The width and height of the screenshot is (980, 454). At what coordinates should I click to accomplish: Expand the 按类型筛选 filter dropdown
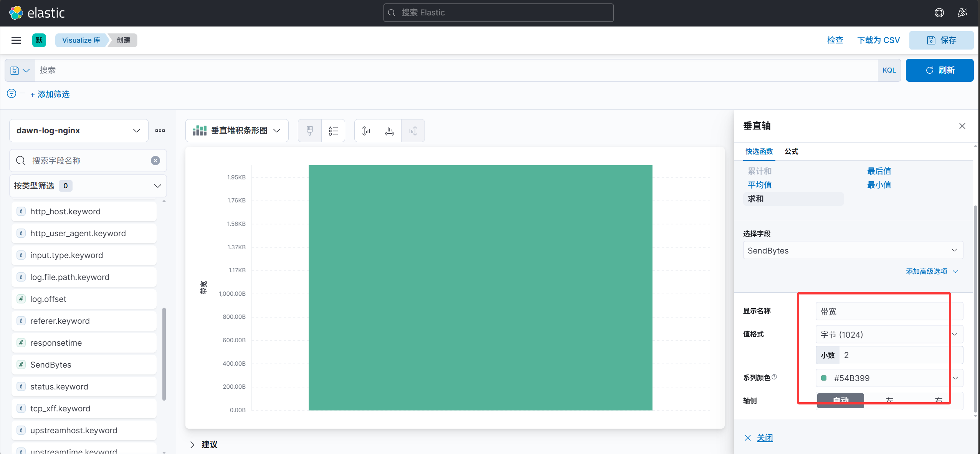click(88, 186)
